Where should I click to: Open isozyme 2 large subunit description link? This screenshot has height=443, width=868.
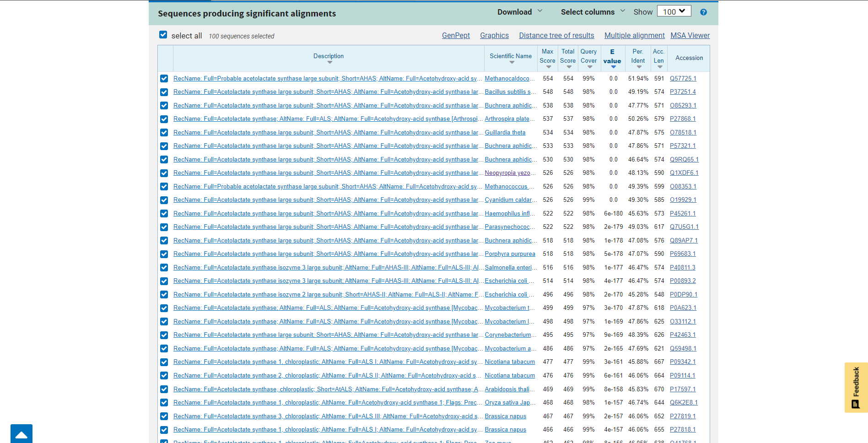[x=328, y=295]
